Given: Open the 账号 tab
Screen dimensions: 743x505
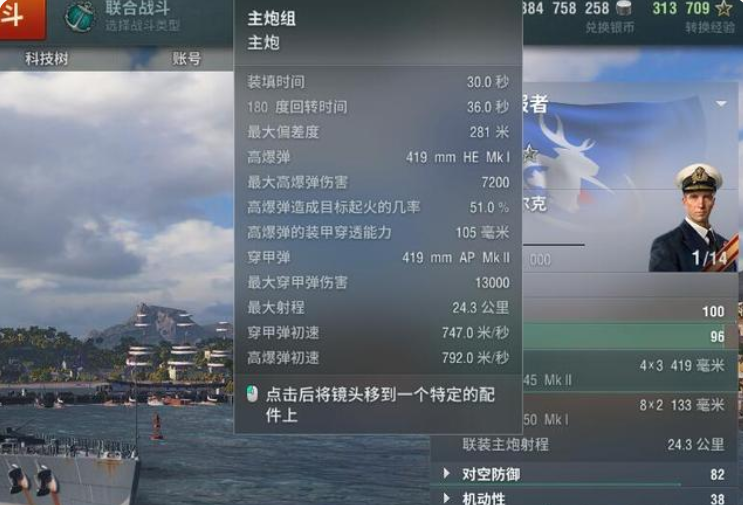Looking at the screenshot, I should 186,59.
